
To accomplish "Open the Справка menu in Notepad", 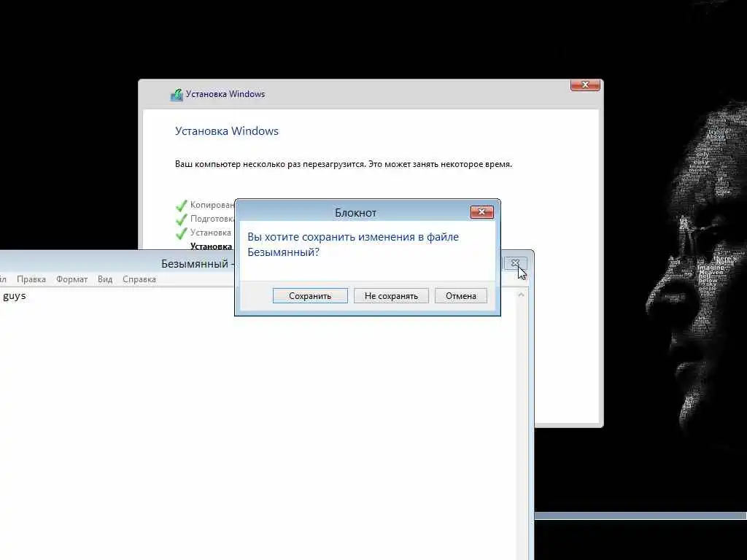I will tap(139, 279).
